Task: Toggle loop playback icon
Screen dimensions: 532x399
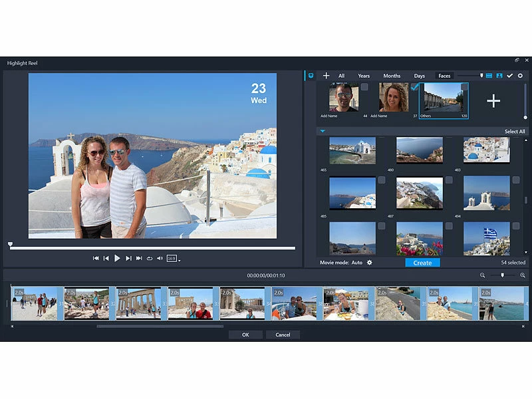Action: (150, 258)
